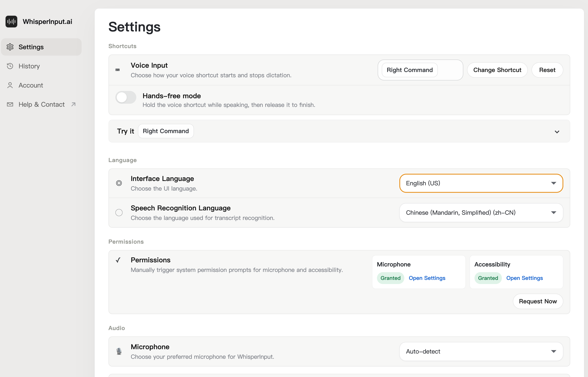Click the Account person icon

tap(10, 85)
